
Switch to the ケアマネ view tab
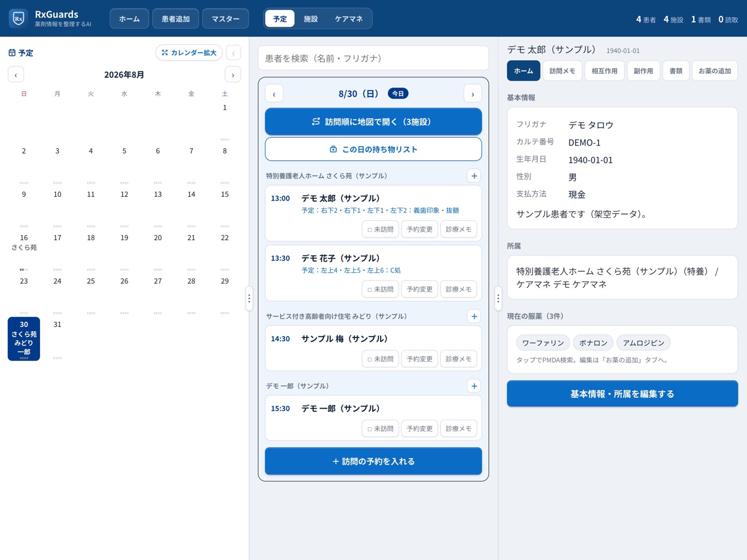click(349, 19)
